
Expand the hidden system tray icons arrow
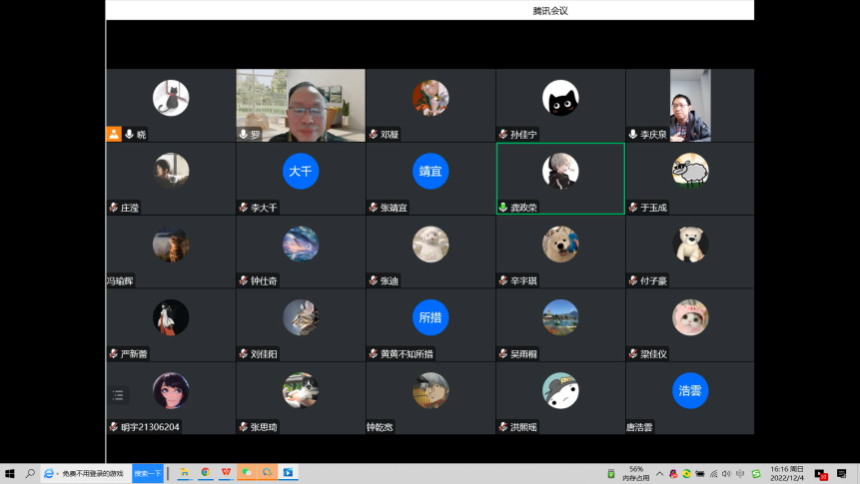[x=660, y=473]
